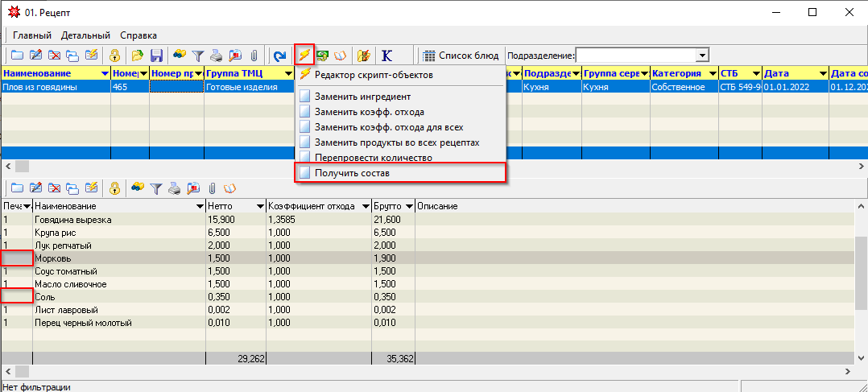Expand the Наименование column filter arrow in upper grid
This screenshot has height=392, width=868.
pos(105,73)
